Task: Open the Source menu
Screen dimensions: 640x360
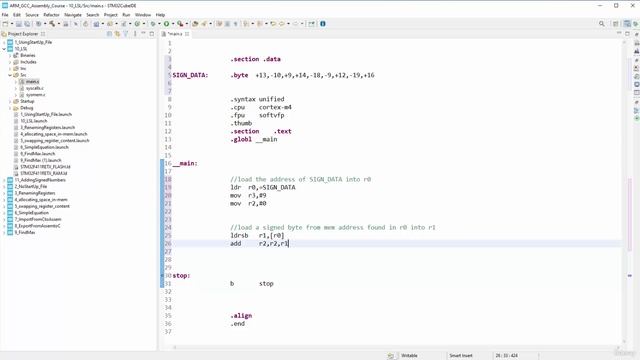Action: click(32, 15)
